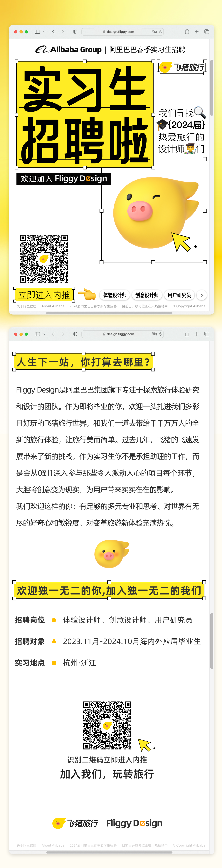Click the heading 人生下一站,你打算去哪里?
The image size is (222, 868).
(83, 362)
